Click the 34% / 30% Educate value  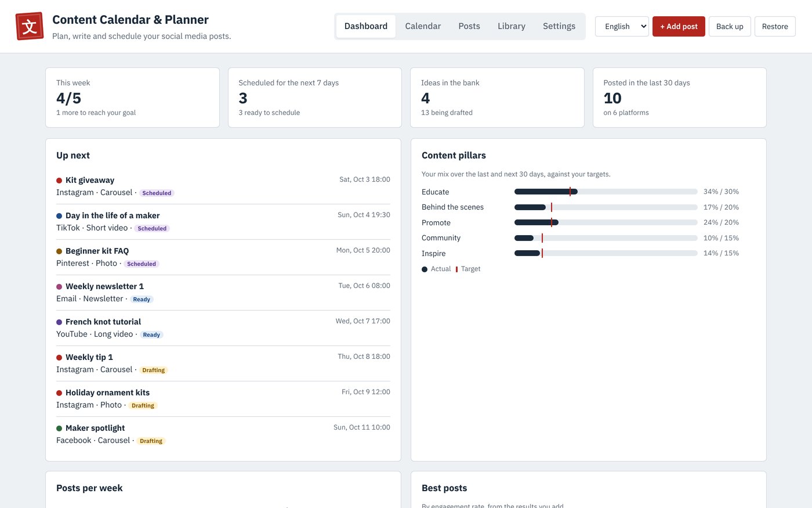721,192
